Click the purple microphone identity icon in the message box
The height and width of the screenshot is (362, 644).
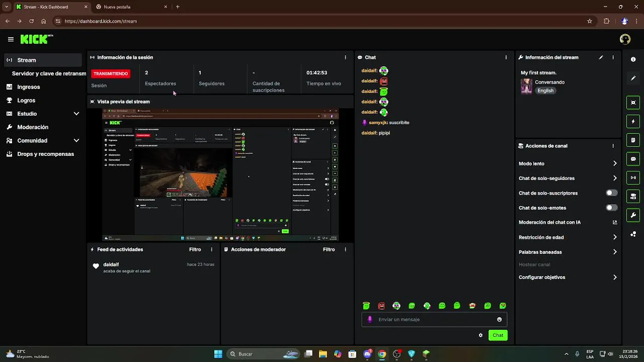pos(370,319)
